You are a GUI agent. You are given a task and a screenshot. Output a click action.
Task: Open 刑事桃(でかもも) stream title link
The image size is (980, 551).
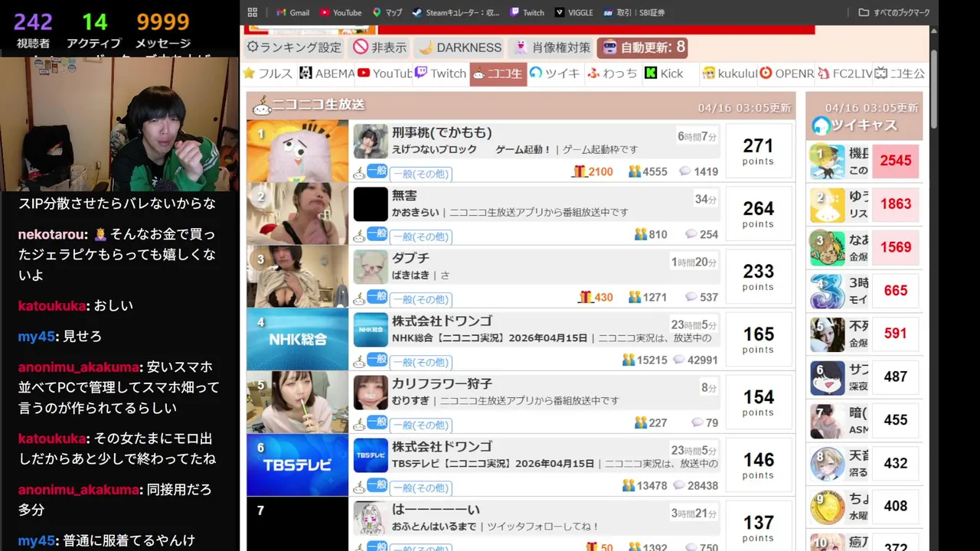pos(442,132)
